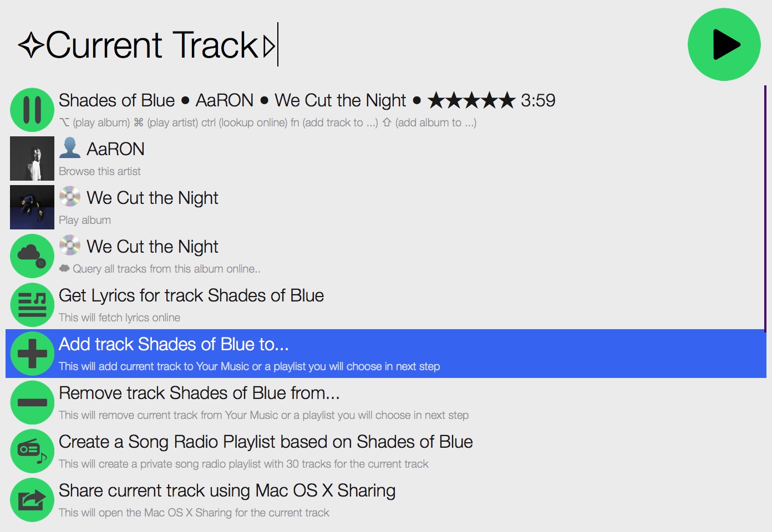Click the We Cut the Night album cover
The height and width of the screenshot is (532, 772).
(x=32, y=207)
